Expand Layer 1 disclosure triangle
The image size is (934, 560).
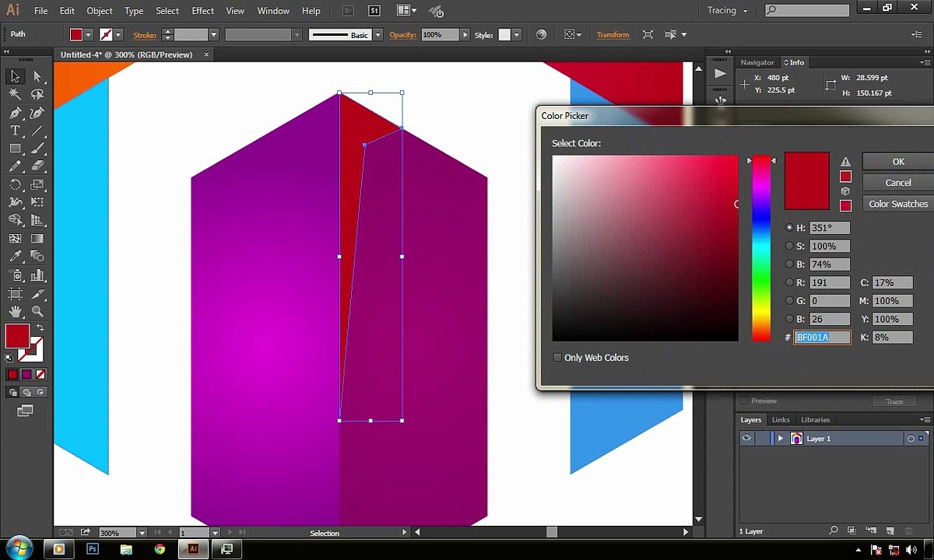[780, 439]
